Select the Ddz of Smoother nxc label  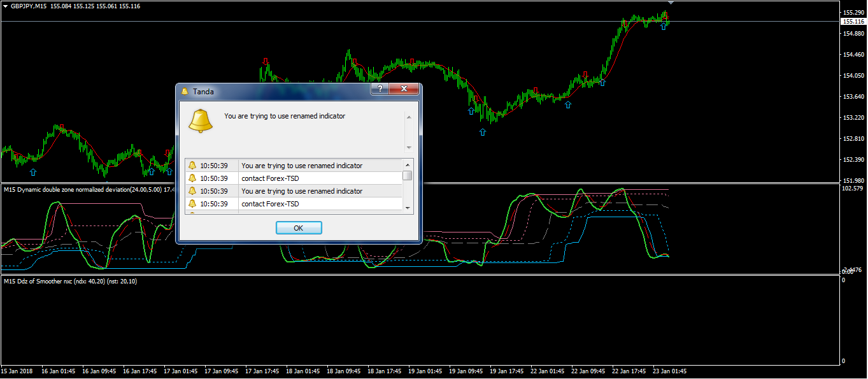click(x=70, y=281)
